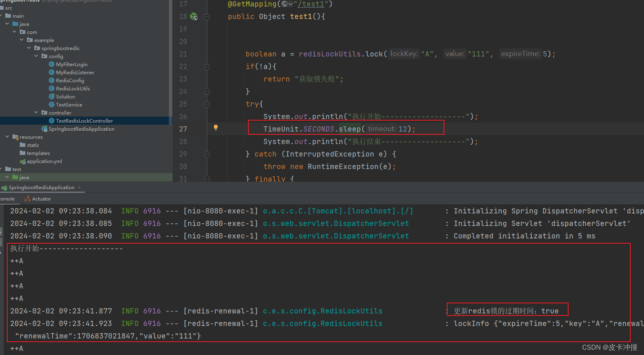Collapse the config package
The width and height of the screenshot is (644, 355).
coord(36,56)
